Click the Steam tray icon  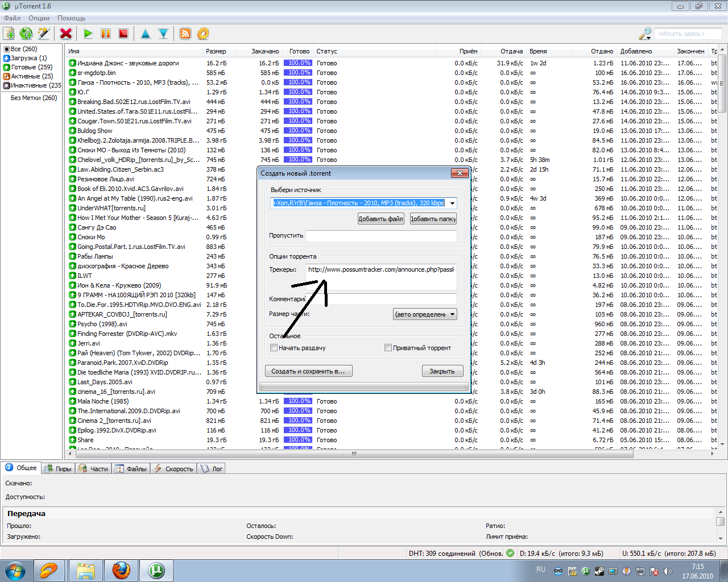pyautogui.click(x=599, y=571)
